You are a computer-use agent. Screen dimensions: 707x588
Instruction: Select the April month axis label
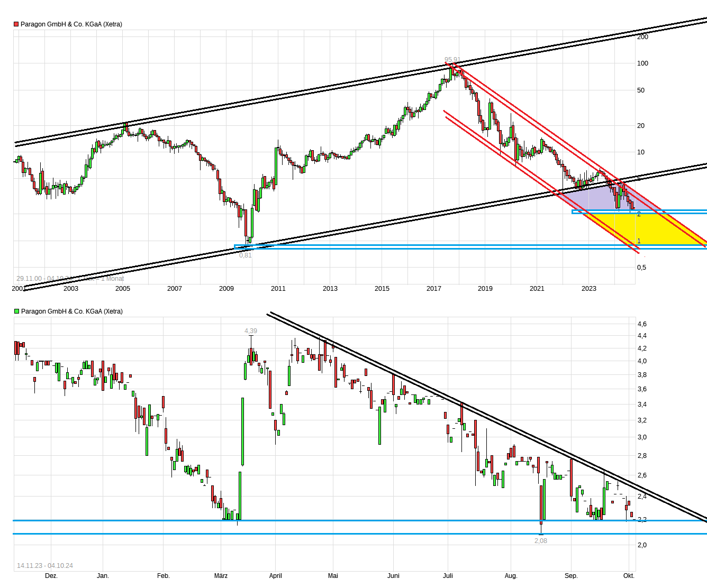pos(276,576)
